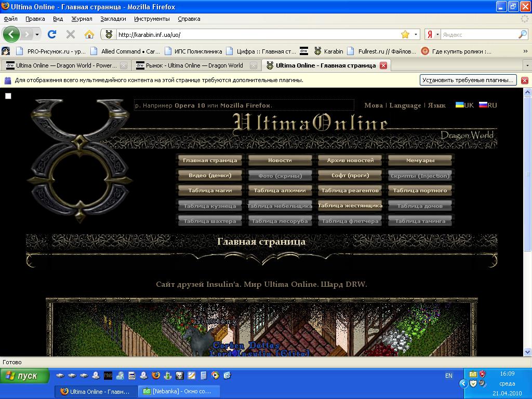Open the list all tabs dropdown
The image size is (532, 399).
point(527,65)
